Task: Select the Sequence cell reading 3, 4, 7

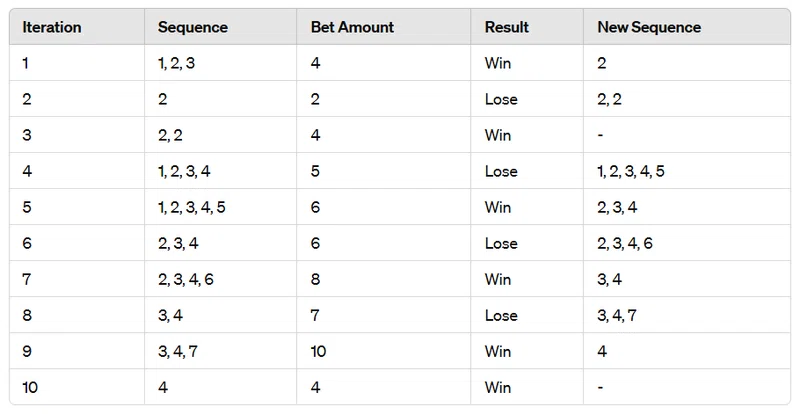Action: click(176, 351)
